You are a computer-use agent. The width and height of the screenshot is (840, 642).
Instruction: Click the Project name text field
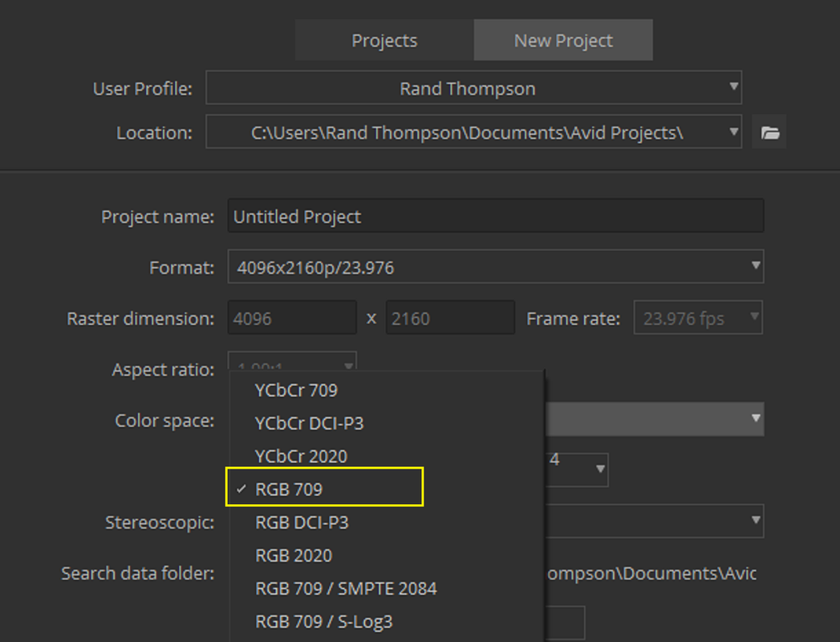(x=496, y=216)
